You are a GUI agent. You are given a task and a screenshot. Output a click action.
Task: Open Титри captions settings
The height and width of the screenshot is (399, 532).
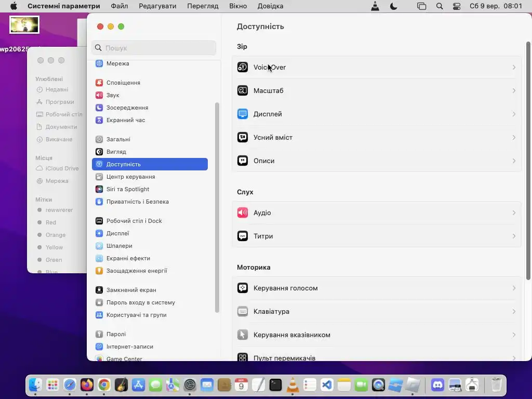(x=377, y=236)
